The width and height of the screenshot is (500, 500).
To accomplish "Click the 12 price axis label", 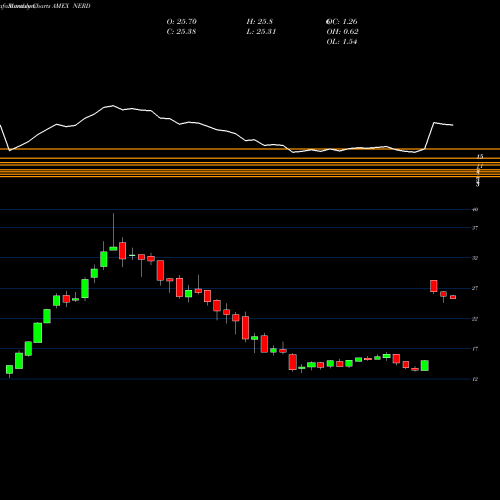I will click(x=475, y=379).
